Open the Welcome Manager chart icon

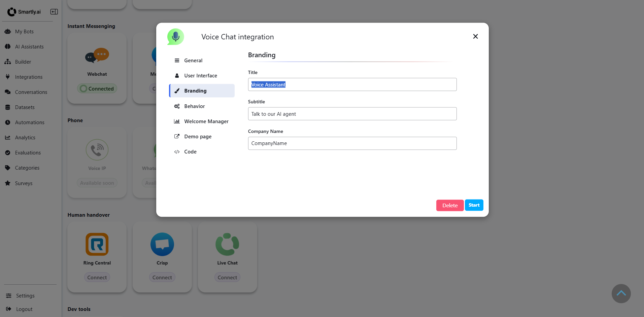click(x=177, y=121)
